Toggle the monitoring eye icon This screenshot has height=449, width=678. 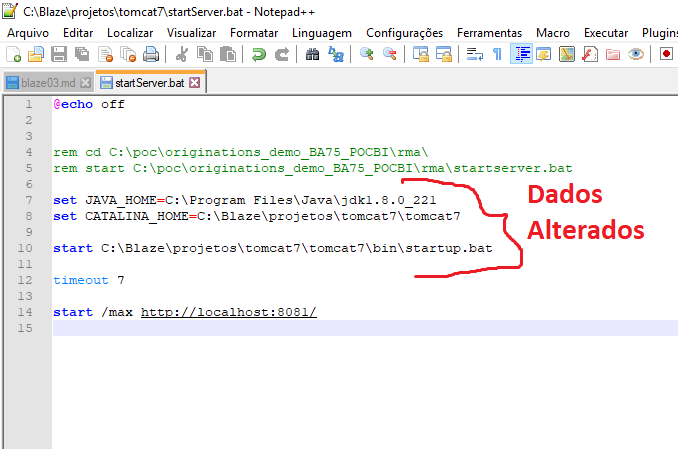(636, 54)
